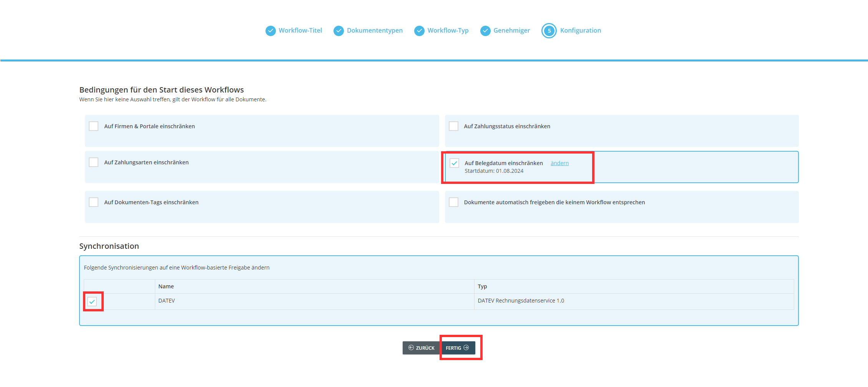Enable Auf Dokumenten-Tags einschränken checkbox

tap(93, 202)
